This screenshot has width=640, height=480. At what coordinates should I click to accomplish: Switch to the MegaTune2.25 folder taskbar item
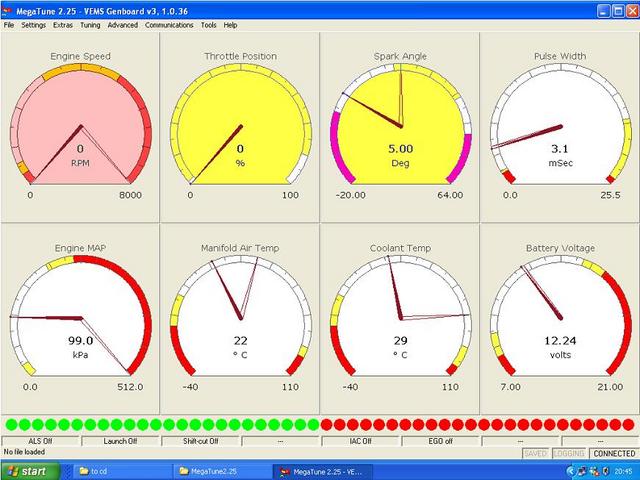218,470
